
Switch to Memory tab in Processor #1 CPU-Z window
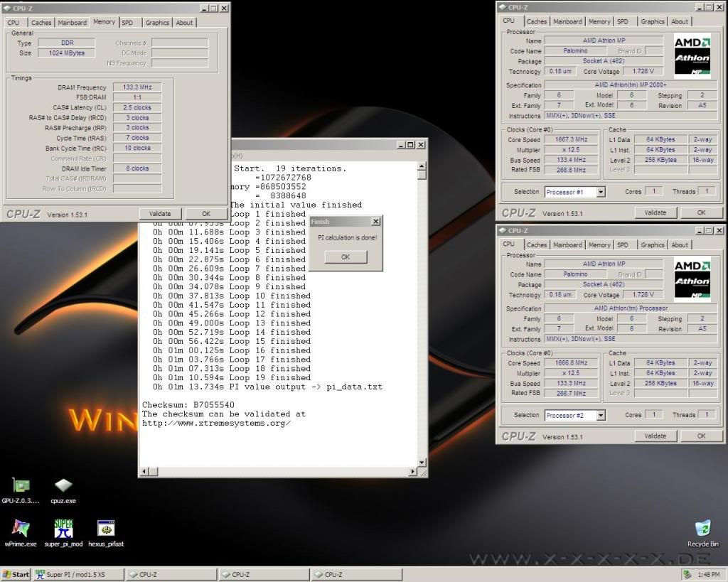point(599,21)
